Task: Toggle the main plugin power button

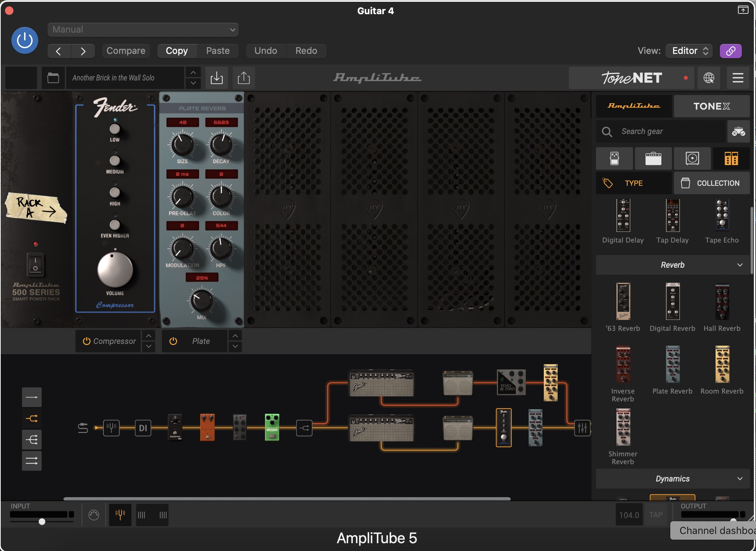Action: click(25, 40)
